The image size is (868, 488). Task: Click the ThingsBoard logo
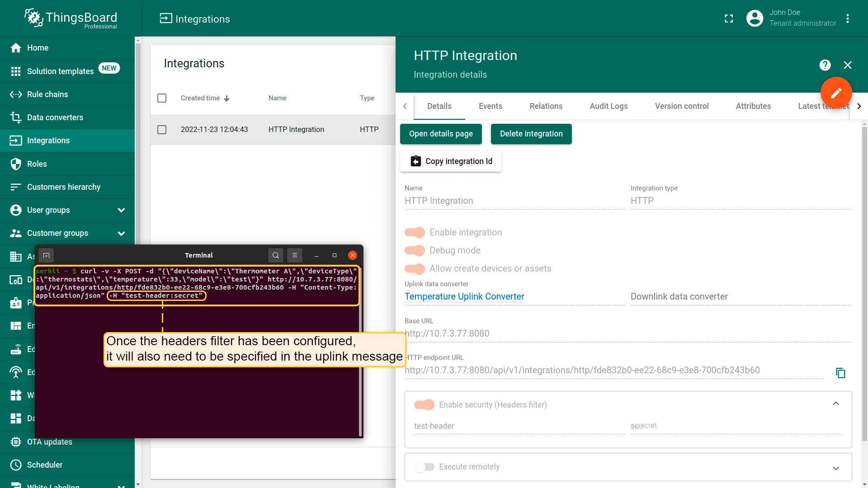coord(71,19)
